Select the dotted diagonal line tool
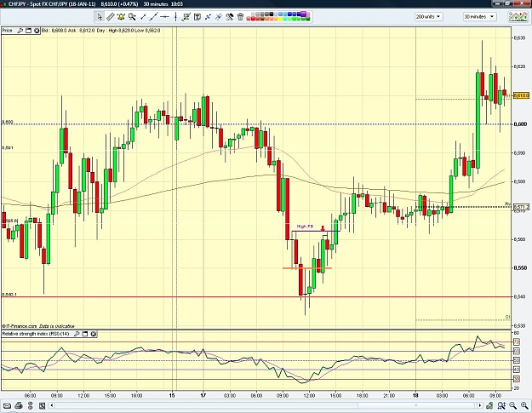532x413 pixels. 208,17
